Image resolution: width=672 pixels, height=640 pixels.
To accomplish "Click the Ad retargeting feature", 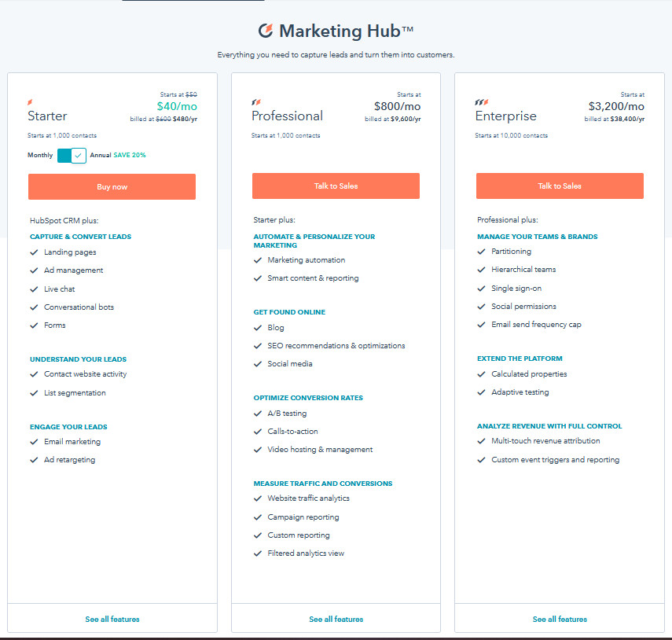I will point(70,459).
